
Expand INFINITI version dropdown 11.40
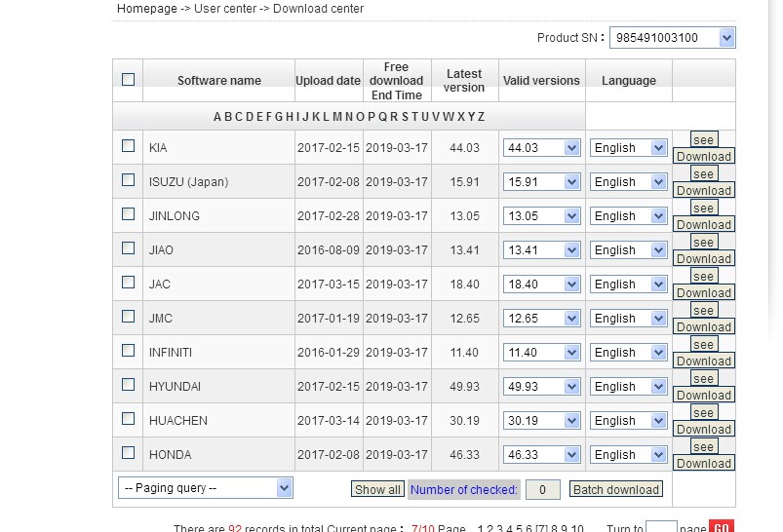[542, 353]
